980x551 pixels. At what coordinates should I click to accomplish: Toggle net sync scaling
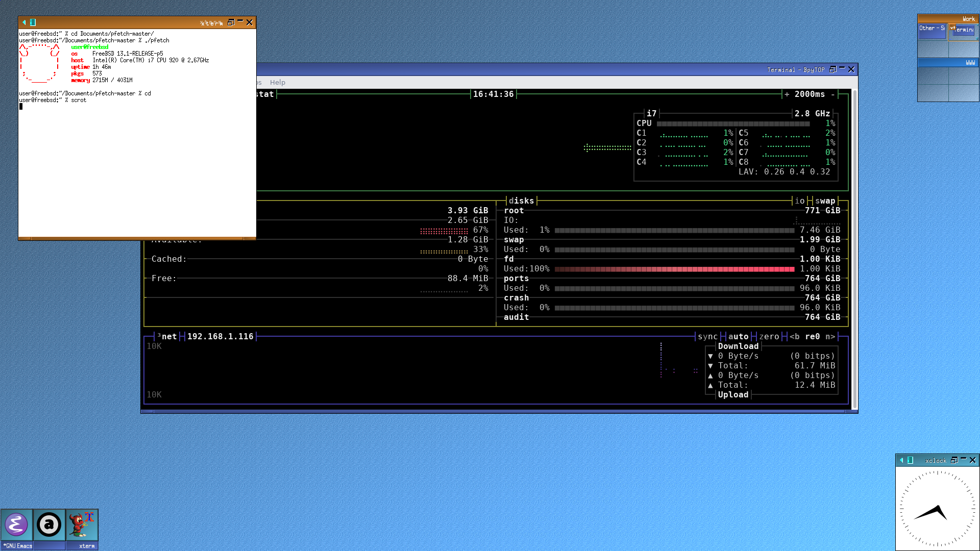coord(707,337)
